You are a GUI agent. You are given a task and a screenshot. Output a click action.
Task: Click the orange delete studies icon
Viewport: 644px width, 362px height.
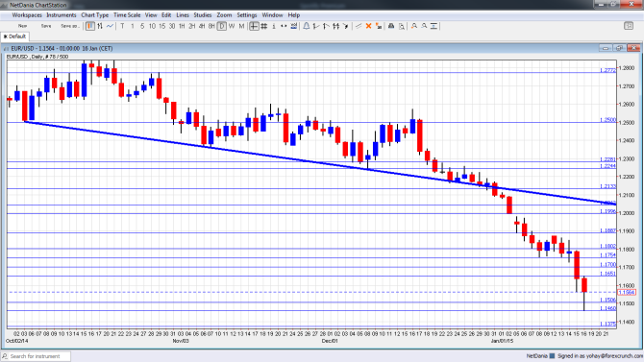point(379,26)
